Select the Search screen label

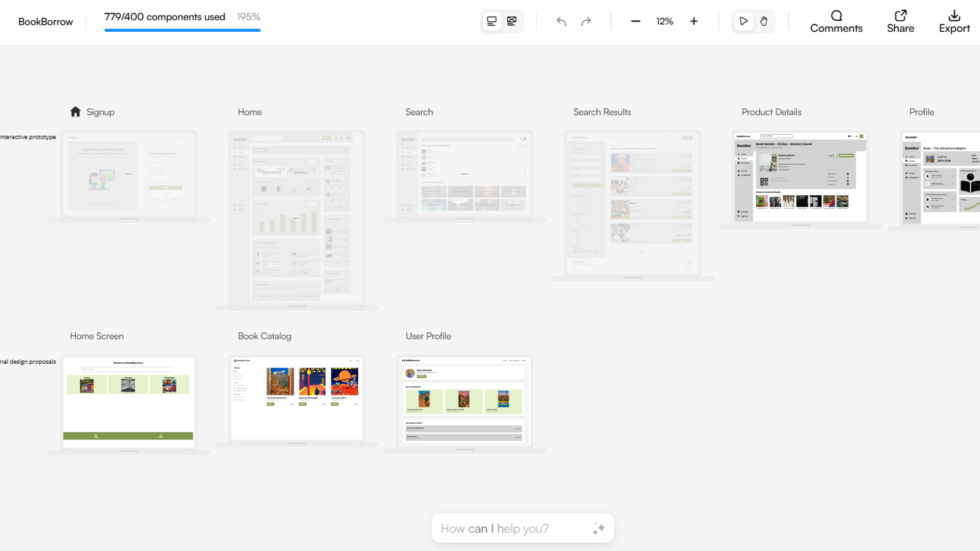coord(419,112)
